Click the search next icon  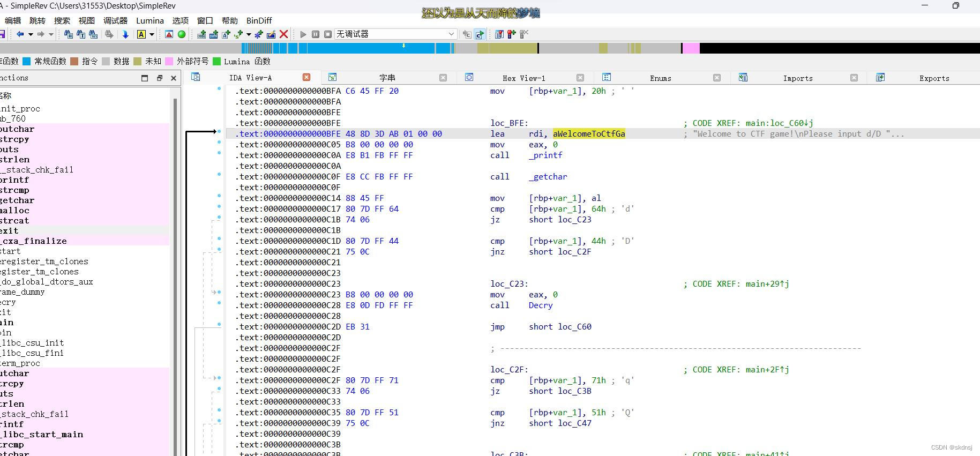click(109, 34)
